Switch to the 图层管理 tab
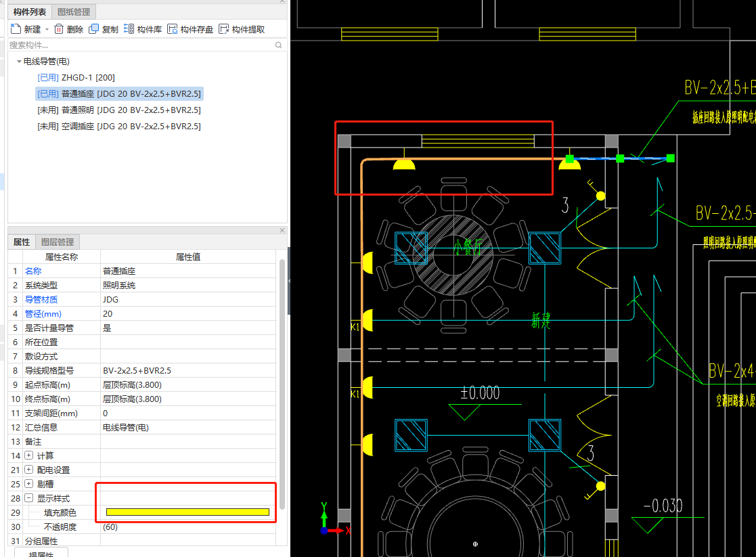Viewport: 756px width, 557px height. [58, 242]
